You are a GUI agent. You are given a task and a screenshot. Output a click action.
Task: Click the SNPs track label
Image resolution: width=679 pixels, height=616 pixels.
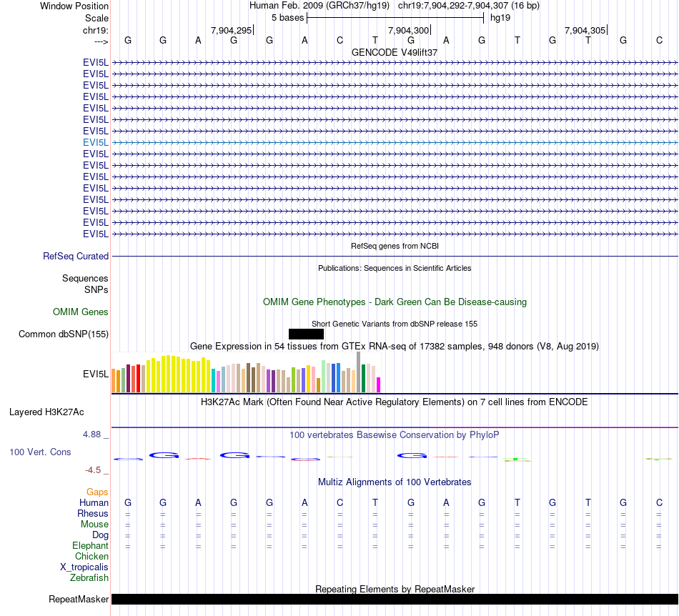[96, 289]
